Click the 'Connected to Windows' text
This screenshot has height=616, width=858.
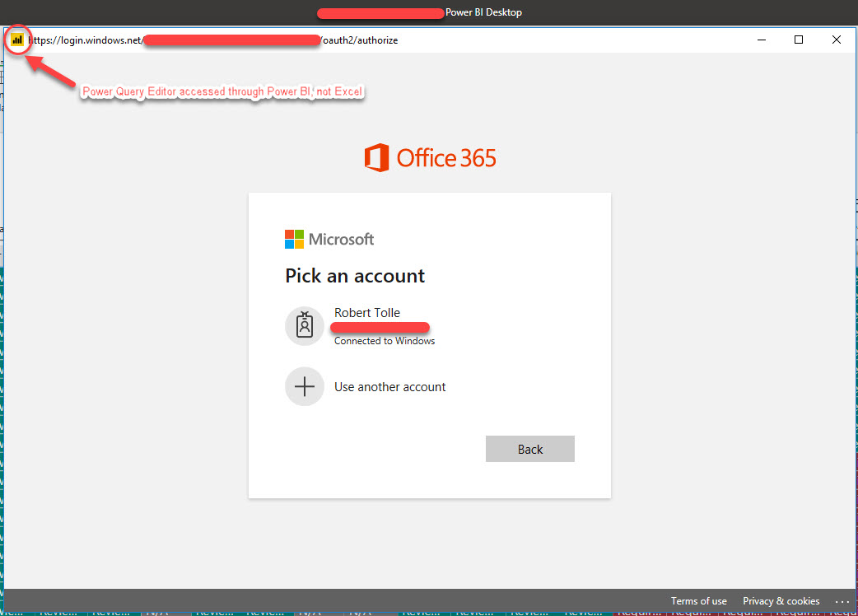coord(385,341)
